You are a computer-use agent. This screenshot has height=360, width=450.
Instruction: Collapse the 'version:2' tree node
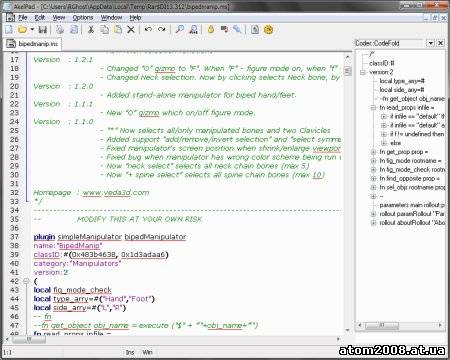click(363, 72)
